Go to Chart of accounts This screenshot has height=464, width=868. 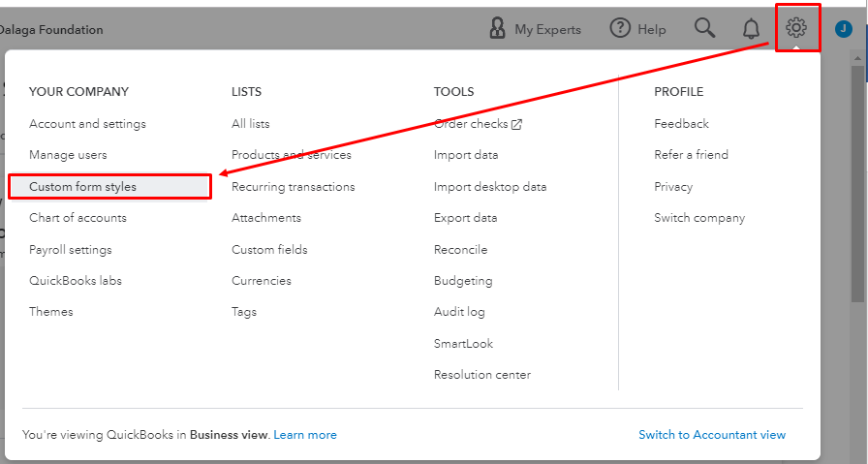[x=77, y=218]
